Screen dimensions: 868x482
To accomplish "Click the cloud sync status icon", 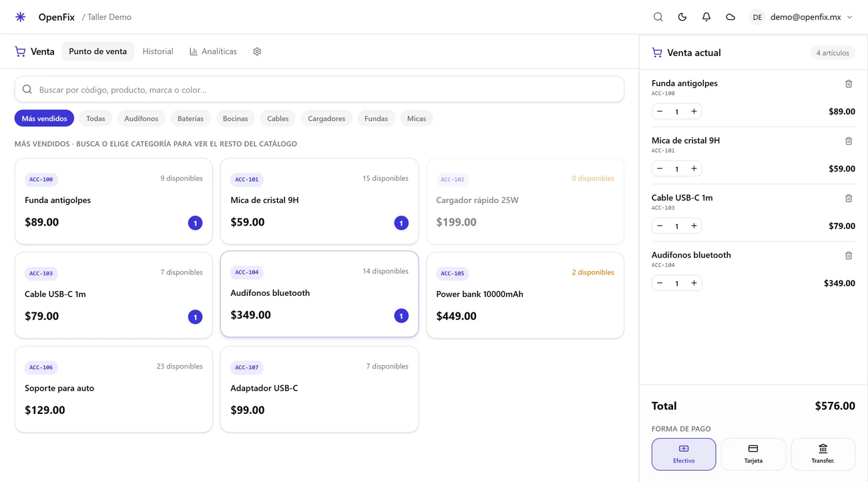I will (x=730, y=17).
